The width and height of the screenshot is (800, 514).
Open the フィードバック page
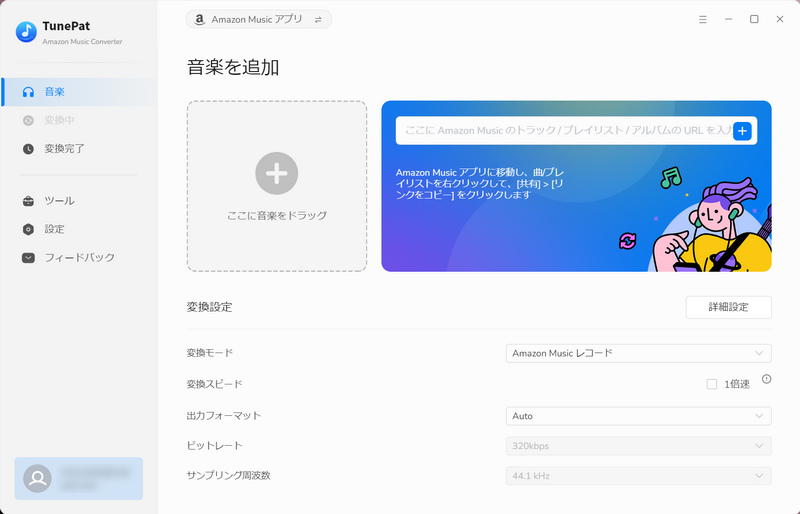(79, 258)
